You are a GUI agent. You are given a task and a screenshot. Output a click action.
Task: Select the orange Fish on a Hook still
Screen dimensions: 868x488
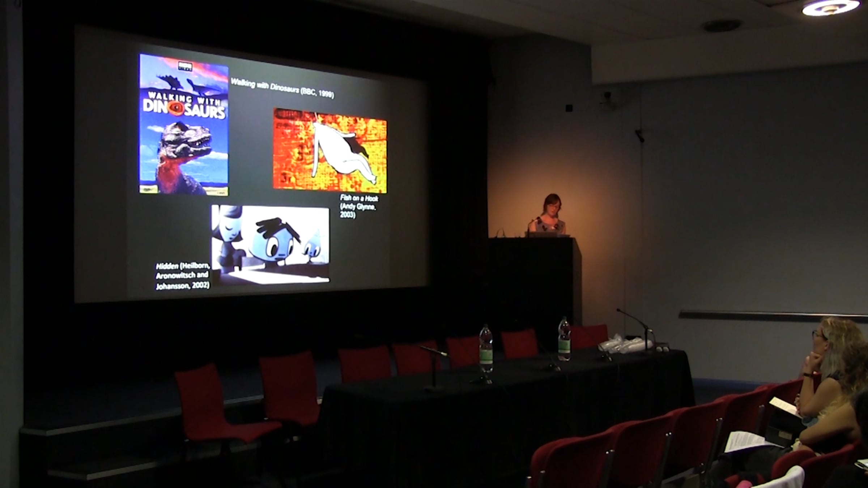click(330, 150)
